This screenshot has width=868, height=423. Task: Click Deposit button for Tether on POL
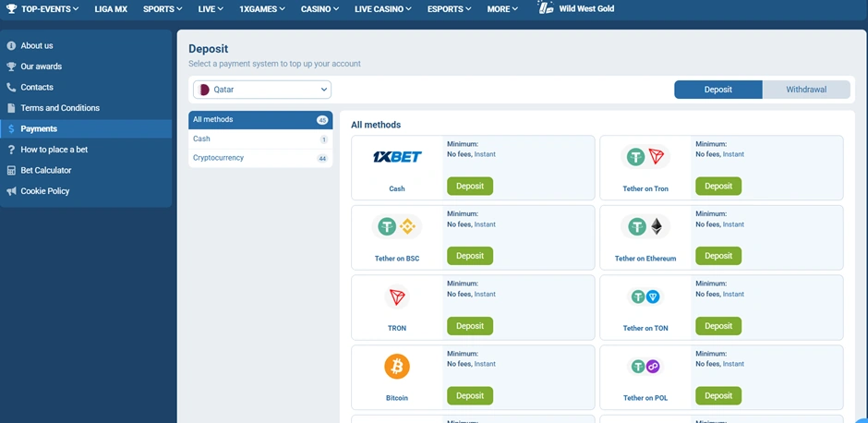(718, 396)
